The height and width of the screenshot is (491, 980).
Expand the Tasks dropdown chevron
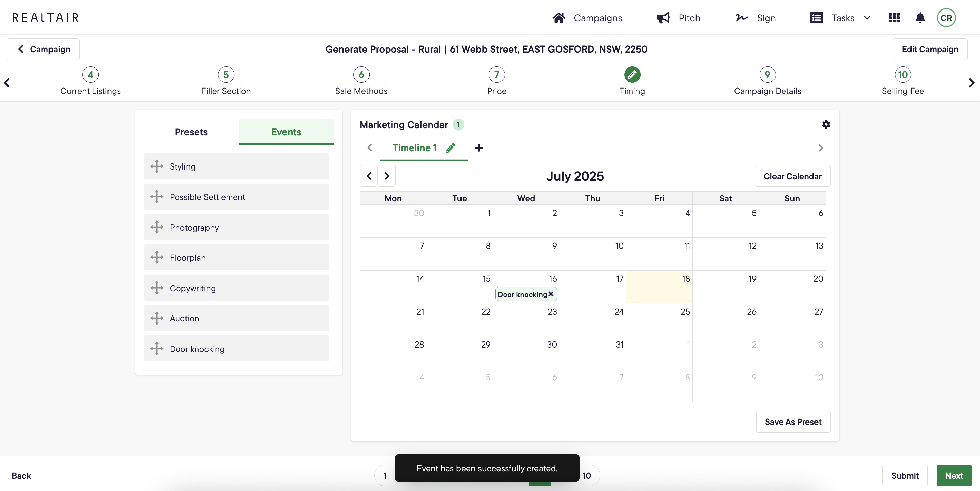(867, 18)
